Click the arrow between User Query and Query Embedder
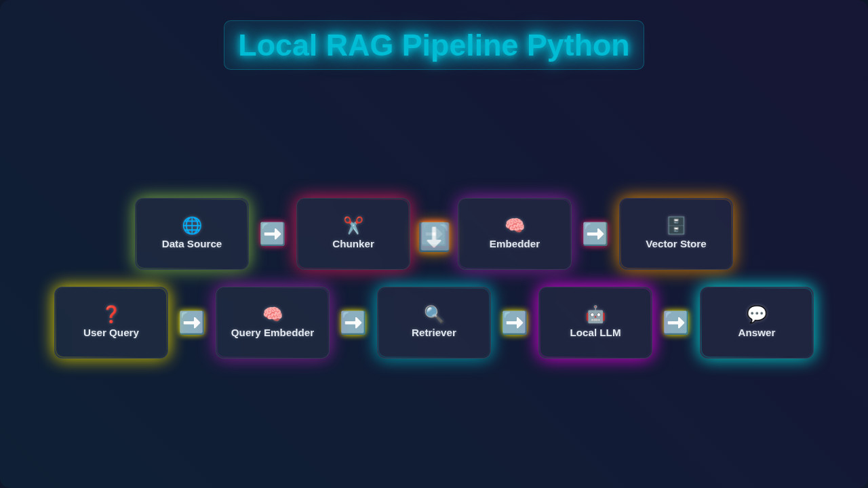This screenshot has height=488, width=868. 192,323
